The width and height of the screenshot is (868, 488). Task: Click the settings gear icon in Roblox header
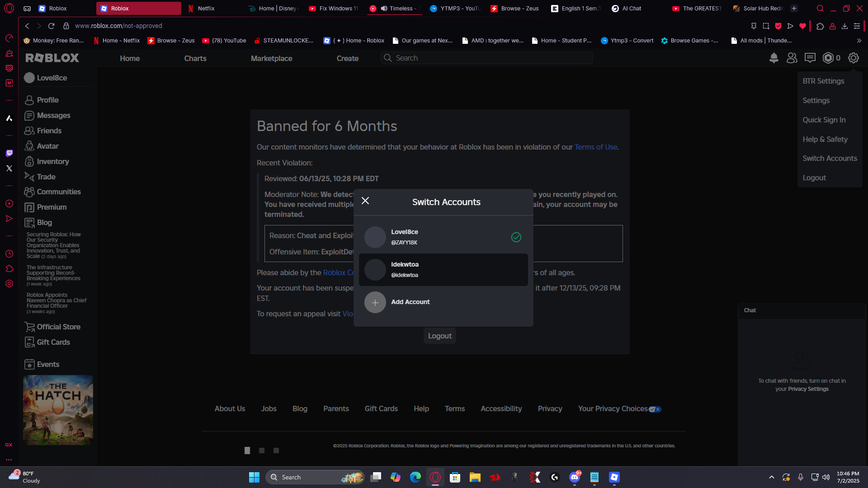(x=854, y=58)
